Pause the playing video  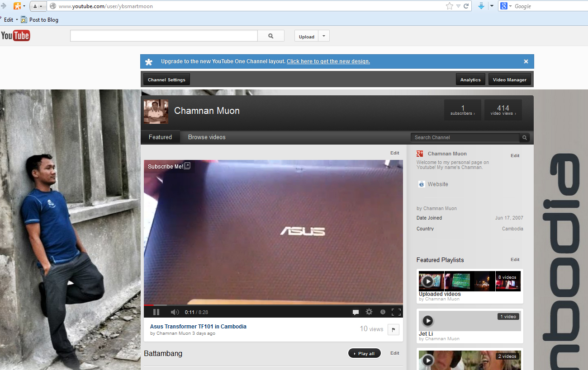click(x=156, y=312)
